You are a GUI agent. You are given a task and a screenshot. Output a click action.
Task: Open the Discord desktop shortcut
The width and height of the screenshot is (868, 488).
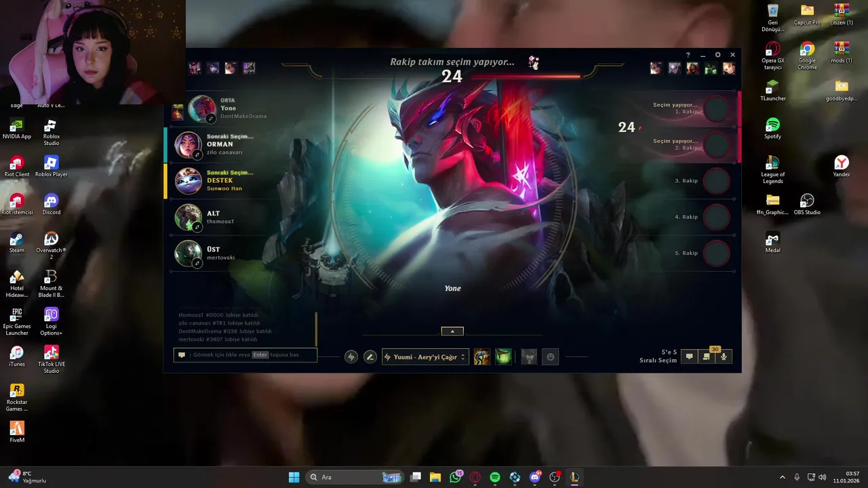[52, 205]
